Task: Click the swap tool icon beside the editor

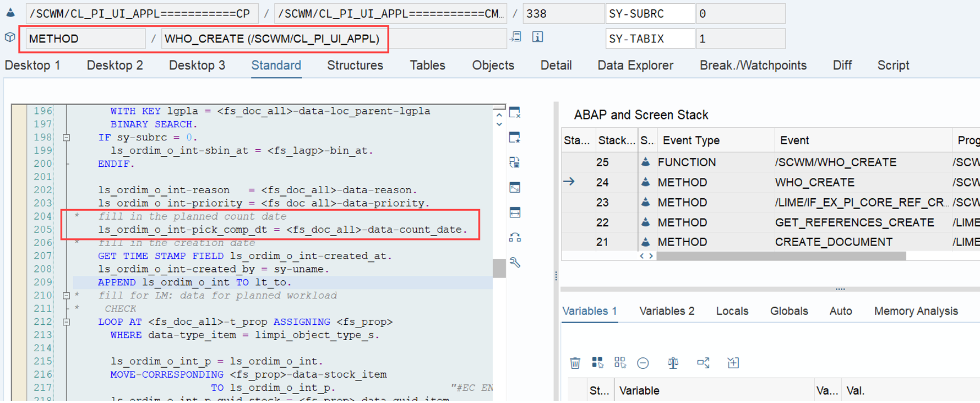Action: point(515,162)
